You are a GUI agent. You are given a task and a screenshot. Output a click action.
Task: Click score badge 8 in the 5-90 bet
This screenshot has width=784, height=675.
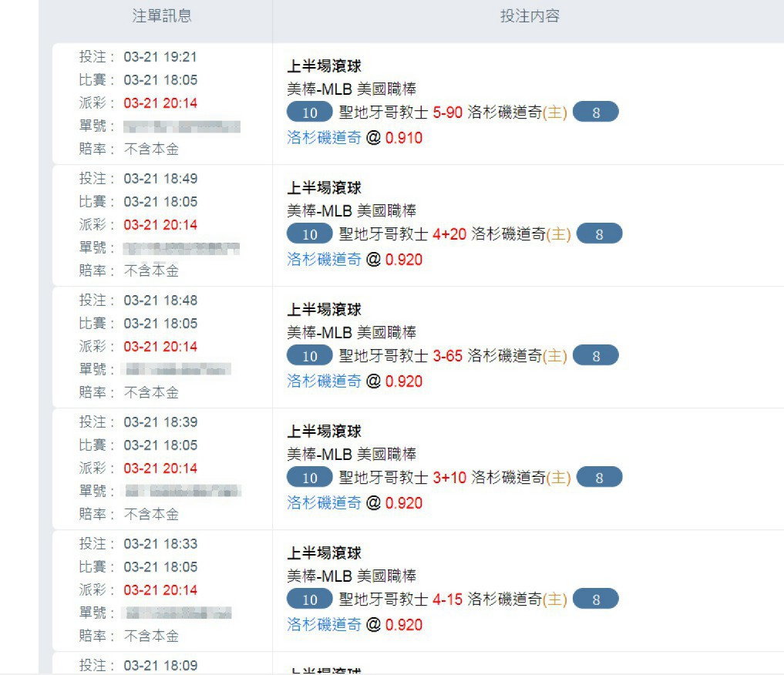click(595, 112)
